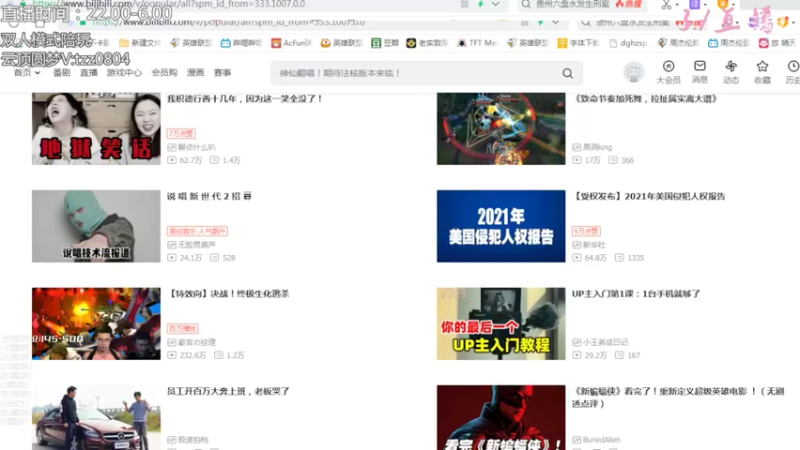The height and width of the screenshot is (450, 800).
Task: Click the 原创音乐·人气飙升 tag on 说唱新世代 video
Action: pos(197,231)
